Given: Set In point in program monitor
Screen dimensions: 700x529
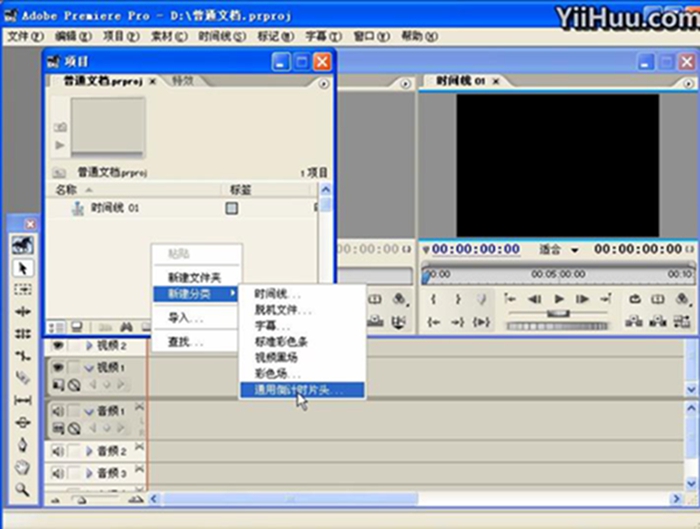Looking at the screenshot, I should [433, 299].
